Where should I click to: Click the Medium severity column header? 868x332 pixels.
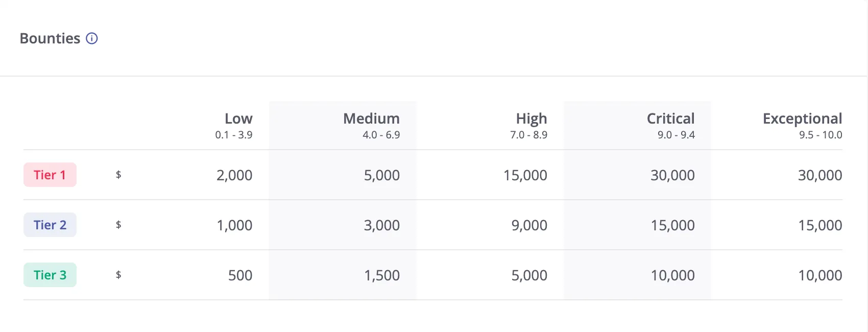(371, 118)
